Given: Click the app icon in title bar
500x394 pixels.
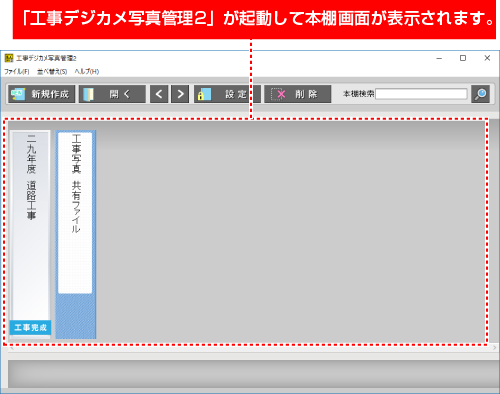Looking at the screenshot, I should coord(9,58).
